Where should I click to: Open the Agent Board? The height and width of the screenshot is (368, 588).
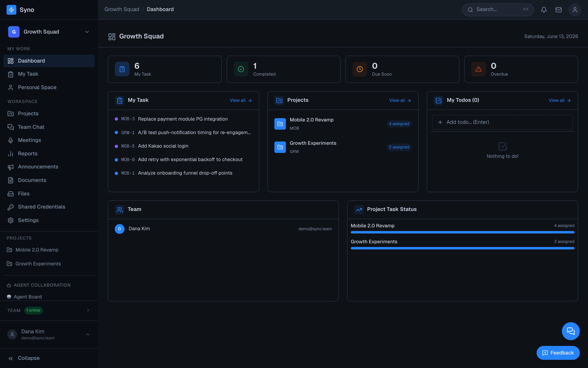pyautogui.click(x=49, y=297)
